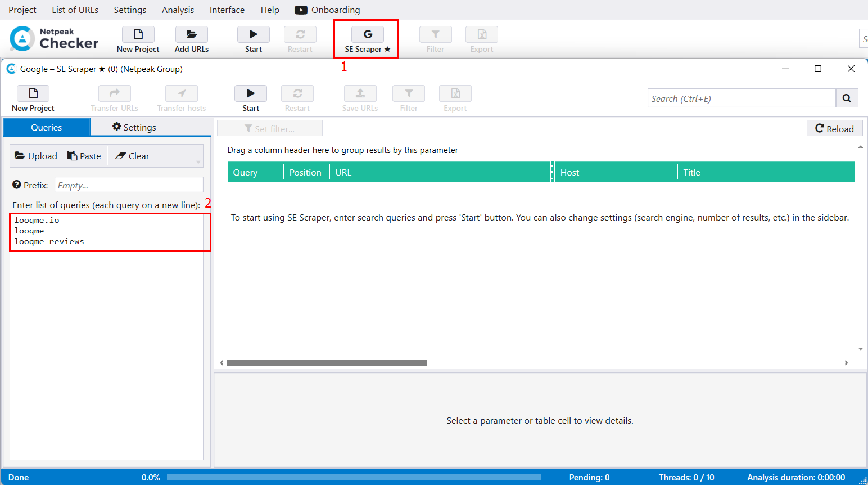The width and height of the screenshot is (868, 485).
Task: Maximize the SE Scraper window
Action: pyautogui.click(x=818, y=69)
